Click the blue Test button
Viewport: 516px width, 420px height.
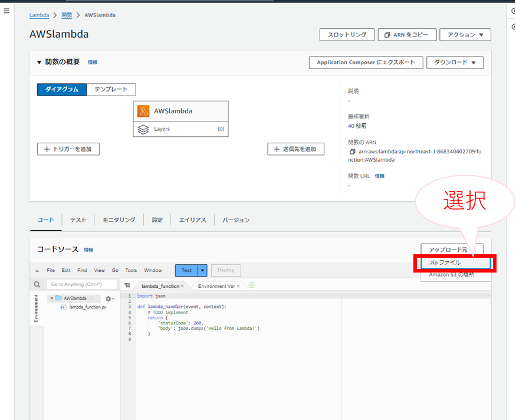[x=186, y=270]
